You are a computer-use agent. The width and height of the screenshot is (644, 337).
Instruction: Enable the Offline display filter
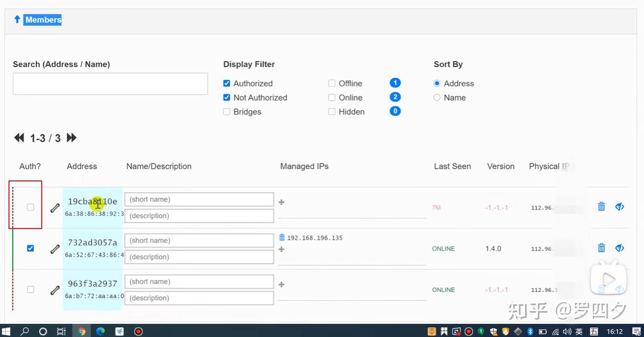pos(332,83)
